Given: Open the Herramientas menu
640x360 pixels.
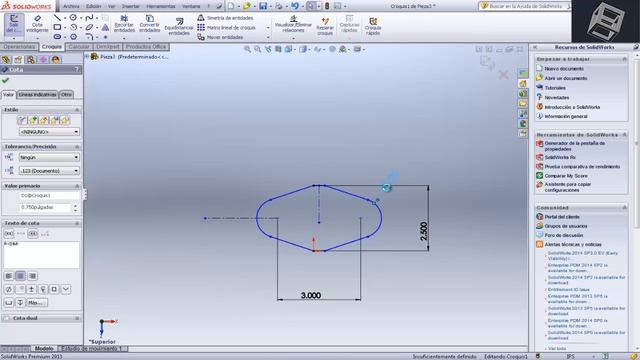Looking at the screenshot, I should [161, 6].
